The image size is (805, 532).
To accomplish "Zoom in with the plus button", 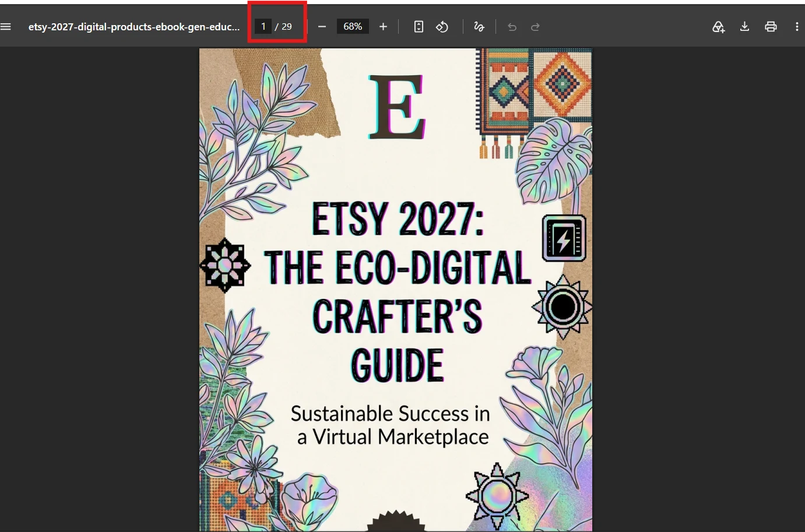I will 383,27.
